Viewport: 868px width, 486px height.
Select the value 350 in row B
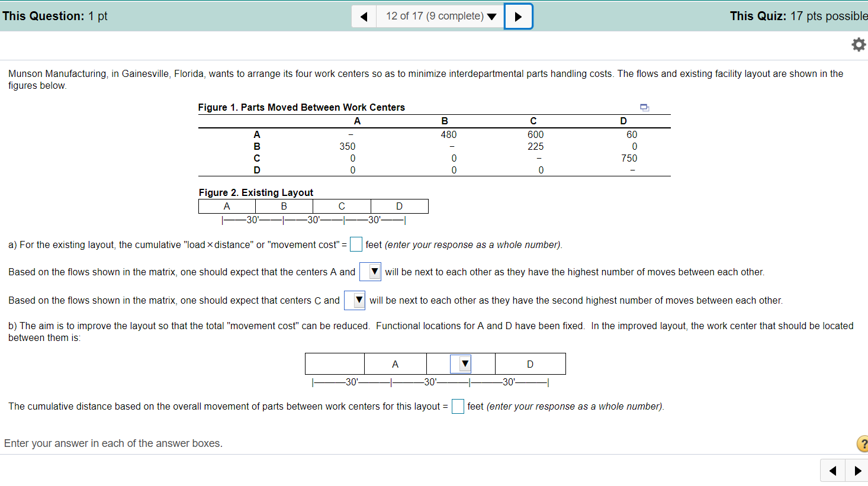(x=348, y=146)
